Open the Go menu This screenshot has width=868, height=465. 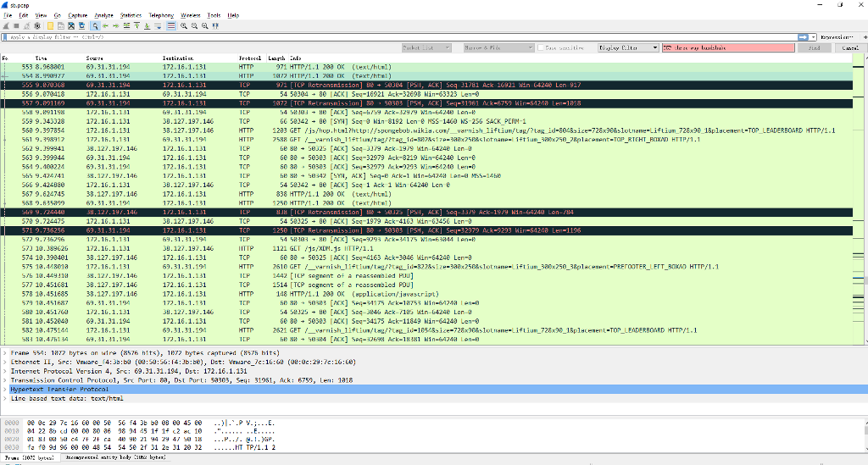click(x=58, y=15)
